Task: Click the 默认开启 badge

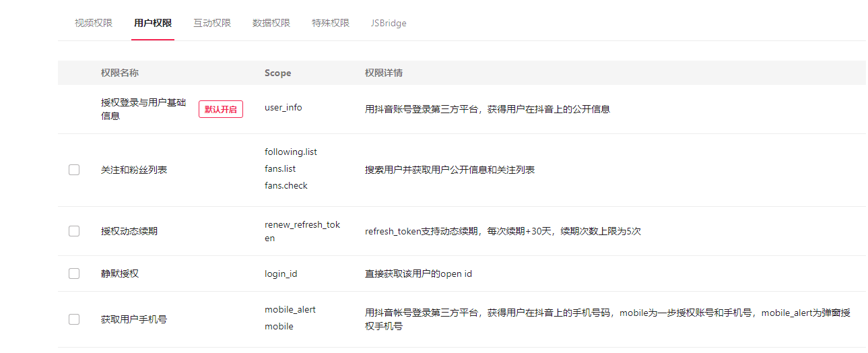Action: pos(221,109)
